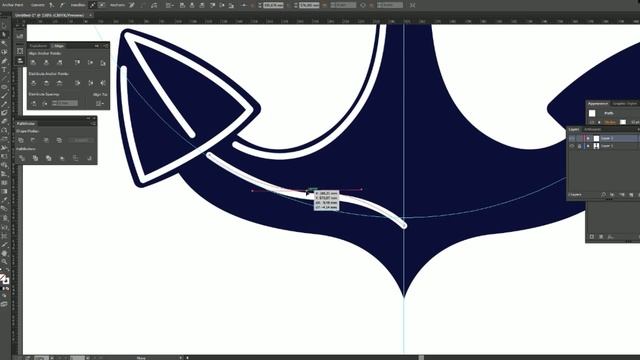Select the Selection tool in the toolbar

click(x=4, y=25)
